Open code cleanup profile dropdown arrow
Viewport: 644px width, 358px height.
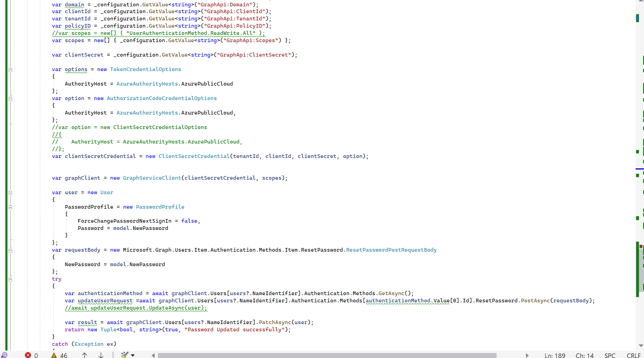133,355
